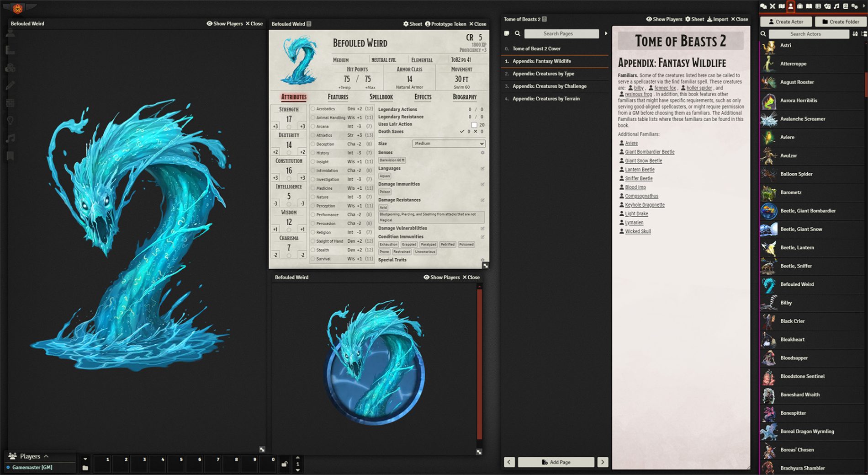Click the edit icon for Damage Resistances
This screenshot has height=475, width=868.
pos(482,200)
